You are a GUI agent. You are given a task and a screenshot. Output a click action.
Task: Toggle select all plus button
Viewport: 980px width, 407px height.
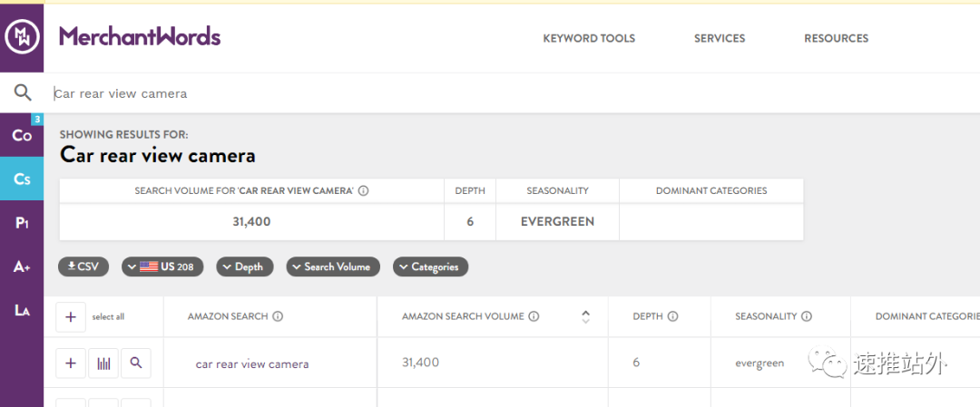71,316
